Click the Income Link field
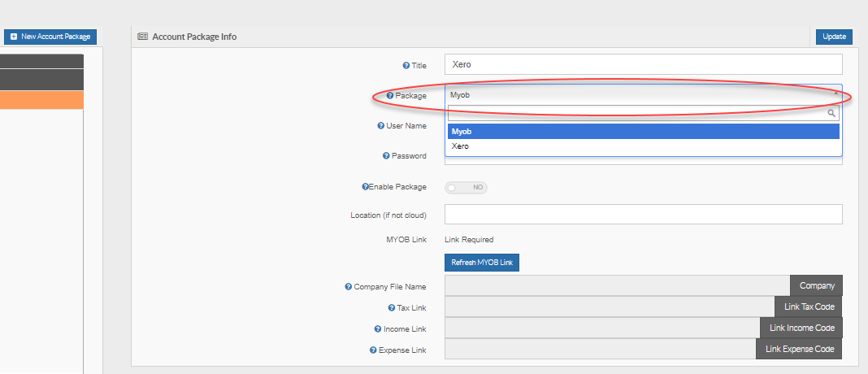 tap(602, 328)
